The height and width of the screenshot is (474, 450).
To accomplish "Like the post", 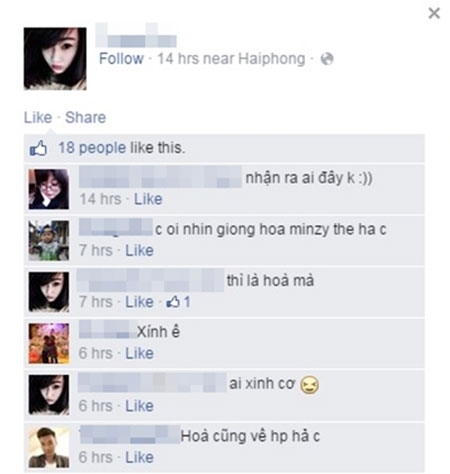I will pyautogui.click(x=38, y=117).
